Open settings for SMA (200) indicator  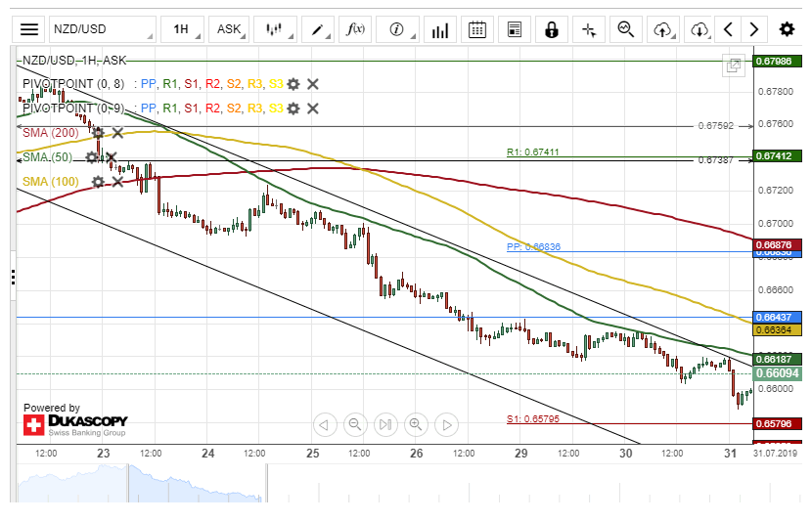coord(98,132)
